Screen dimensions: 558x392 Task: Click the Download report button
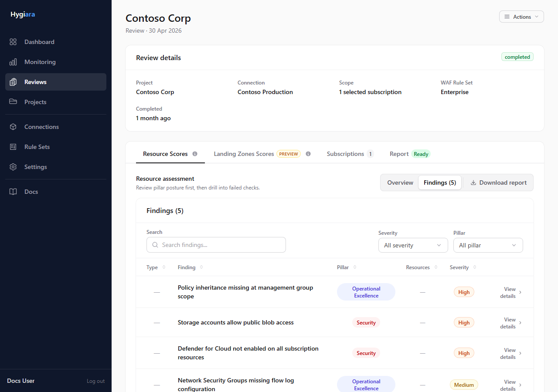click(x=498, y=182)
